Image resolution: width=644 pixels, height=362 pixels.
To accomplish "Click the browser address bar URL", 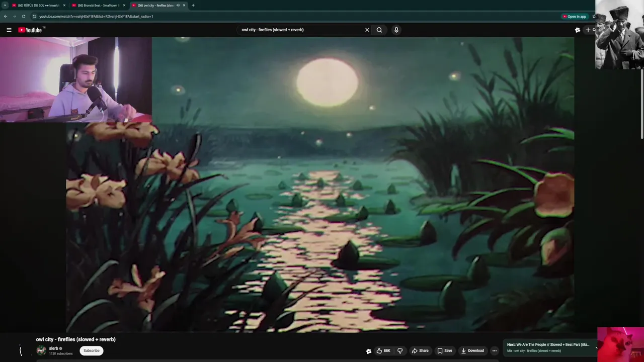I will tap(96, 16).
